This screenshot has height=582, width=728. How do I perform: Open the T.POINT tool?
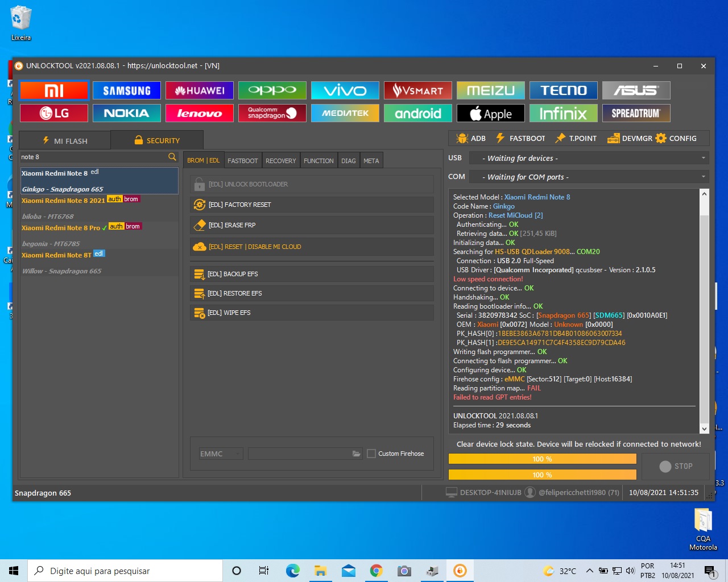[x=576, y=138]
